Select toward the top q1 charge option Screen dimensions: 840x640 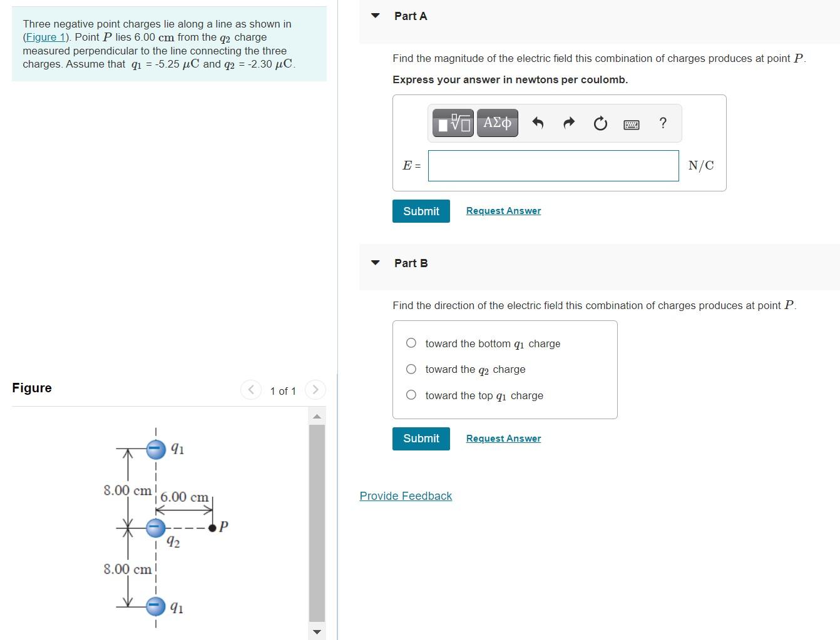pos(411,395)
